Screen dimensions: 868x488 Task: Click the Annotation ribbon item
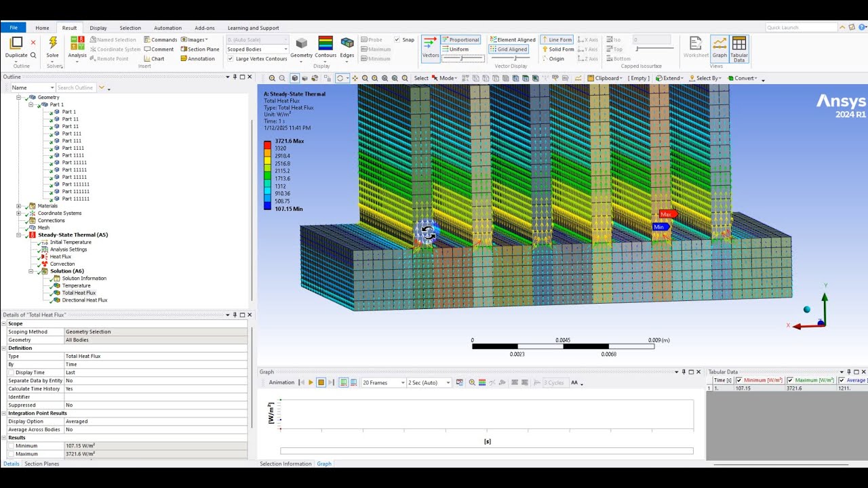[x=197, y=59]
